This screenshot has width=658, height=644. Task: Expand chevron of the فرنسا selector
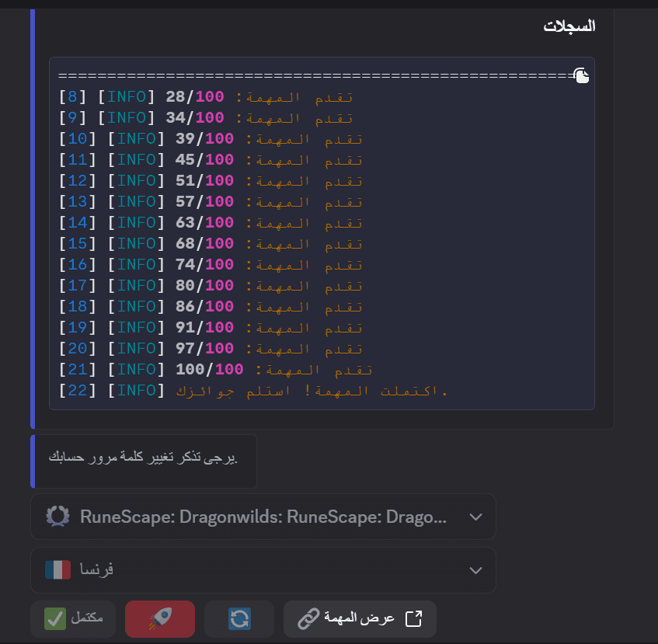coord(475,570)
